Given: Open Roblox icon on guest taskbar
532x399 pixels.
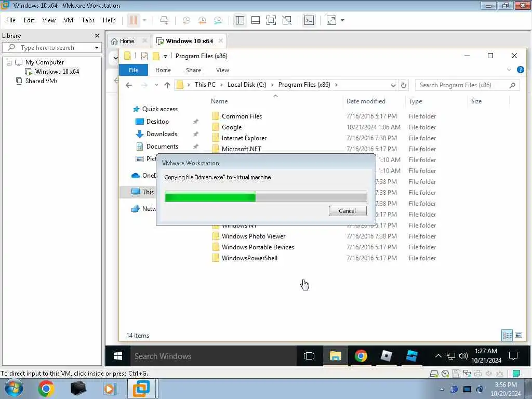Looking at the screenshot, I should 386,356.
